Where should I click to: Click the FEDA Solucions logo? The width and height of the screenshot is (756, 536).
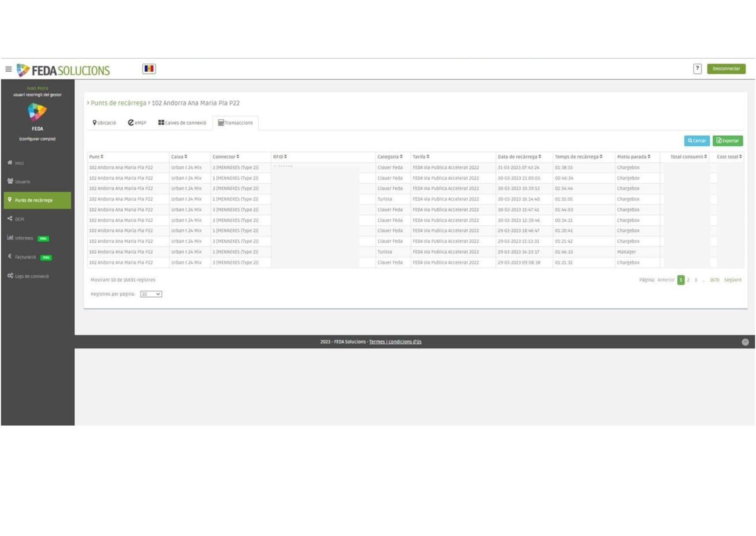pyautogui.click(x=64, y=70)
